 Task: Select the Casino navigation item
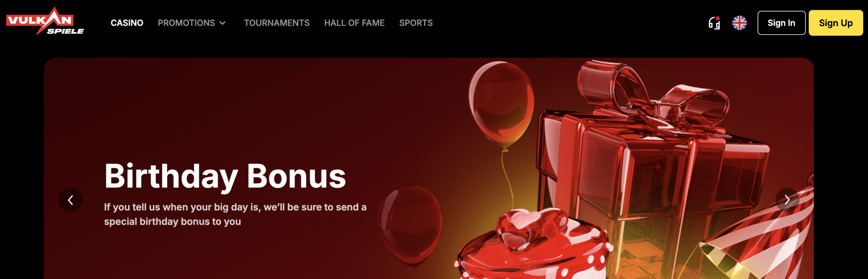click(x=127, y=23)
